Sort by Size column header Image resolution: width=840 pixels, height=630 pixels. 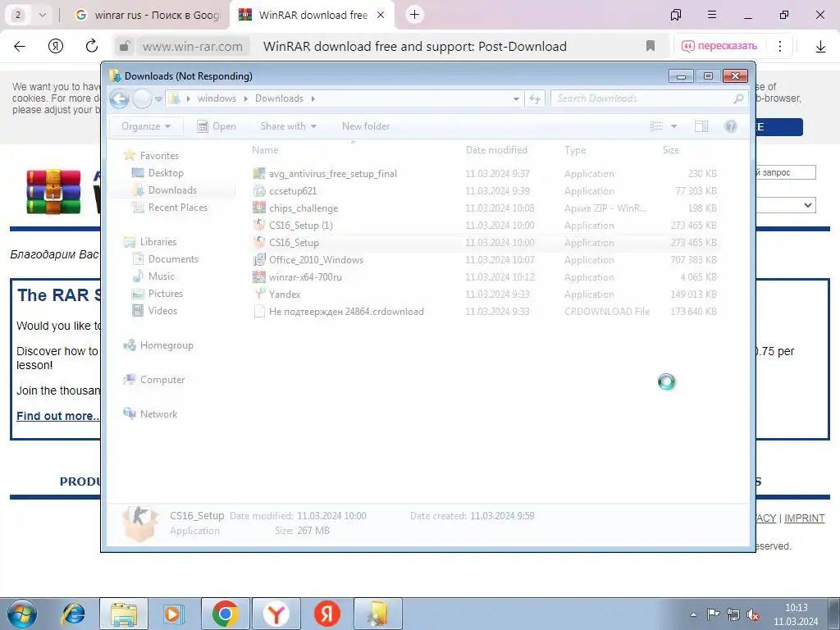[x=671, y=150]
